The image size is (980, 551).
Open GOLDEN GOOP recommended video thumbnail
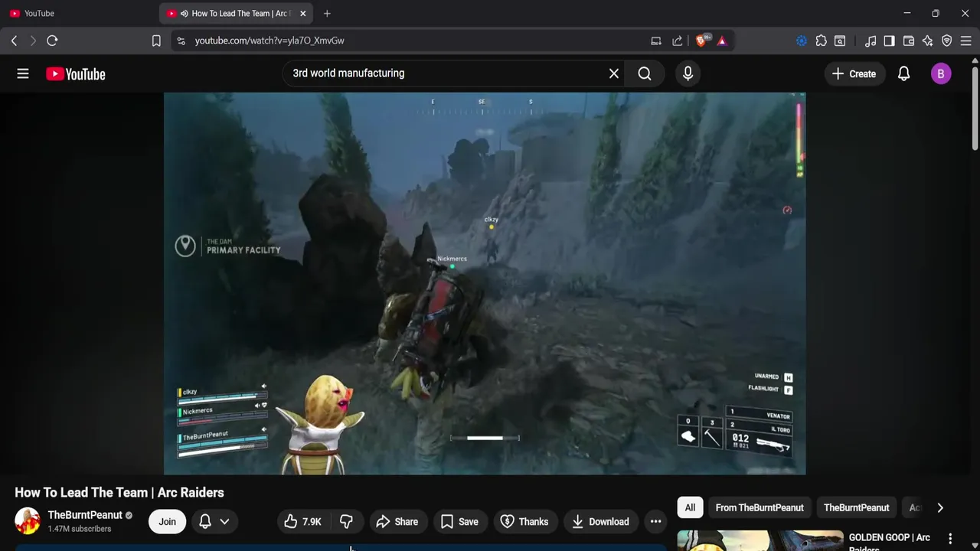[760, 541]
